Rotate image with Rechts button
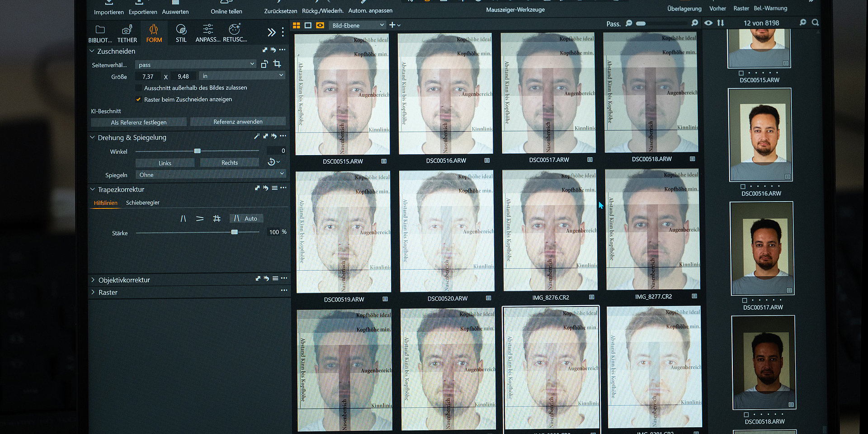This screenshot has height=434, width=868. (x=229, y=162)
